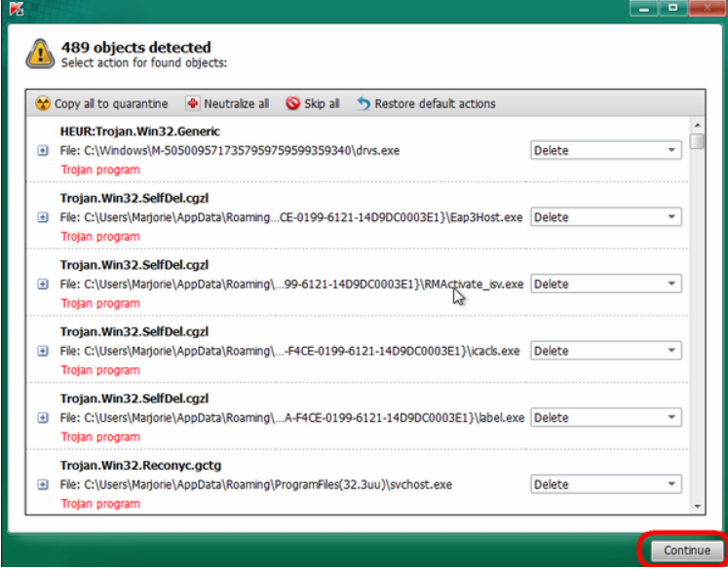Open action dropdown for label.exe
Viewport: 728px width, 569px height.
pyautogui.click(x=606, y=418)
